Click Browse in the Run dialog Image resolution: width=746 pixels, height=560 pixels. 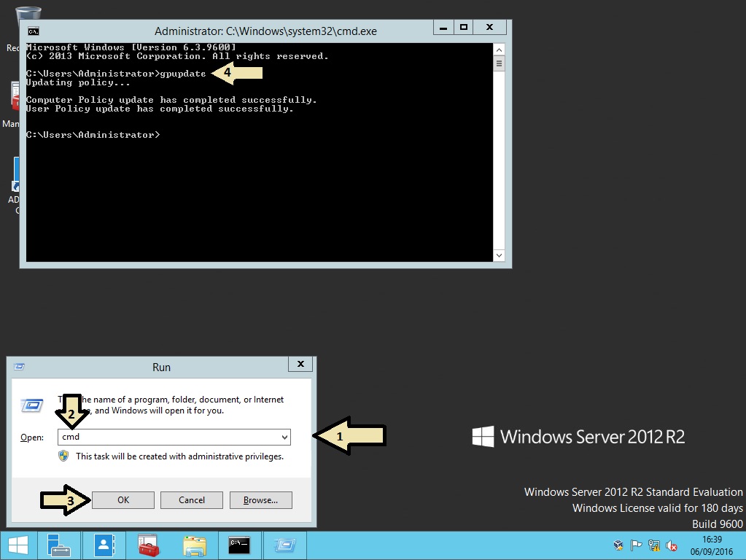click(260, 499)
